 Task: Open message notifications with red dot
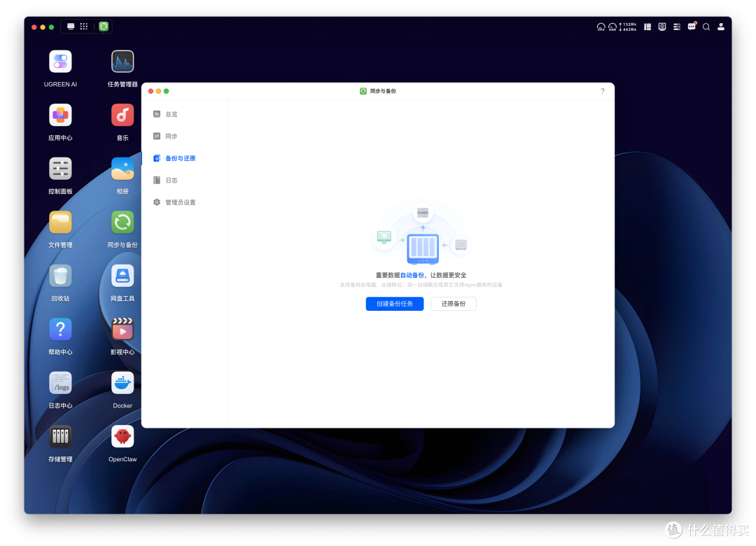692,27
